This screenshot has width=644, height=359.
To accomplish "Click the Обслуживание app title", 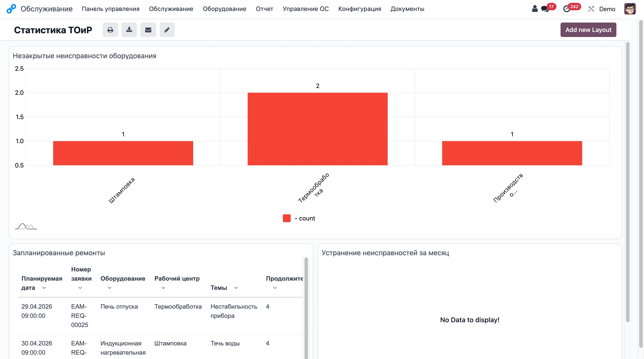I will (46, 9).
